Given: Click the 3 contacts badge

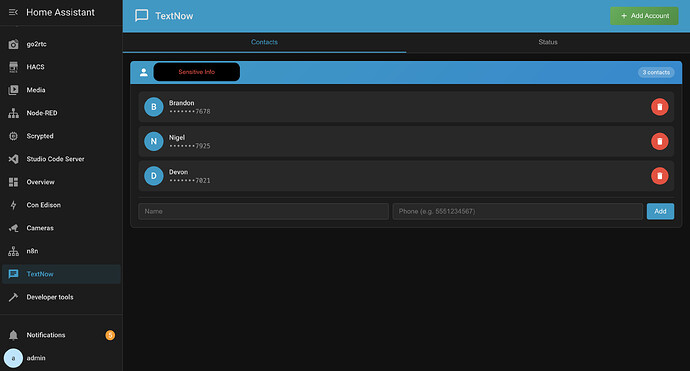Looking at the screenshot, I should [656, 72].
